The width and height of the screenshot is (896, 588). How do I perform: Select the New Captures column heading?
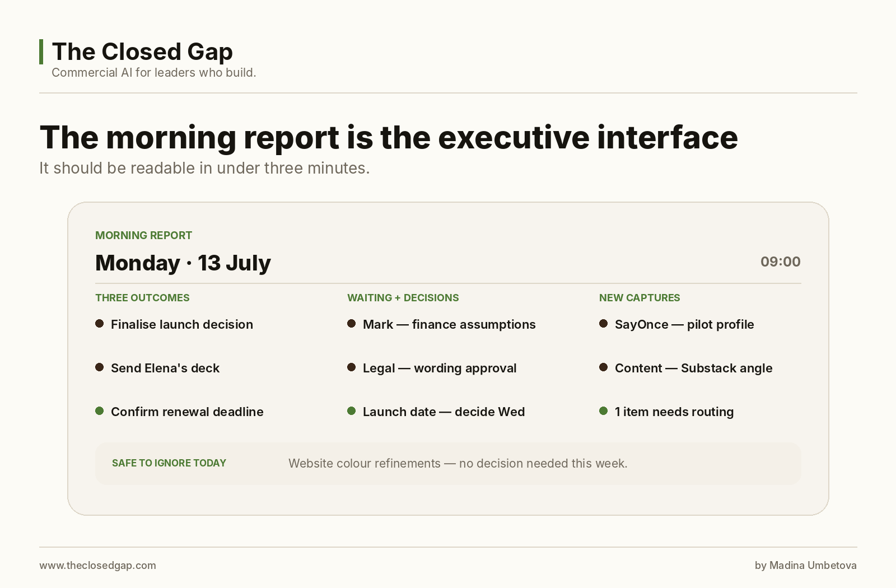point(640,298)
